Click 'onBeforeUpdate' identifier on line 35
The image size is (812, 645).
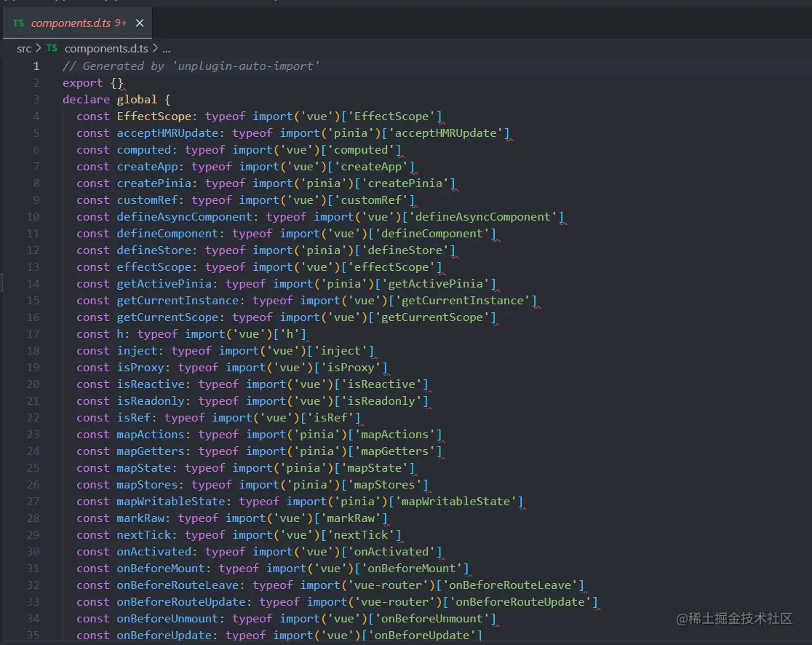164,636
